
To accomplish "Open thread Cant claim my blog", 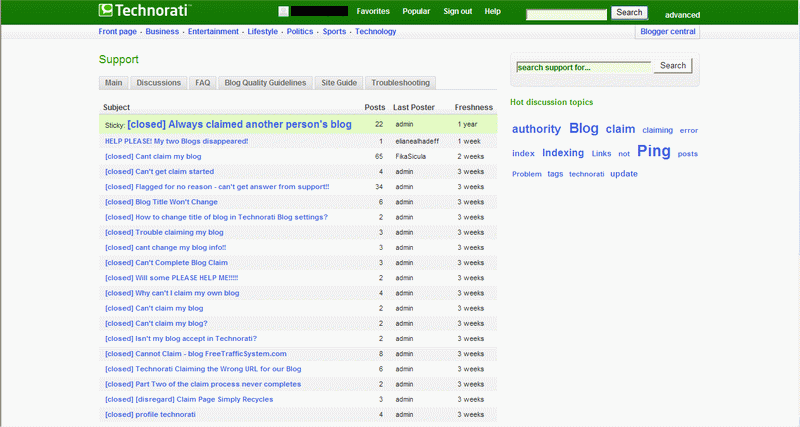I will [153, 157].
